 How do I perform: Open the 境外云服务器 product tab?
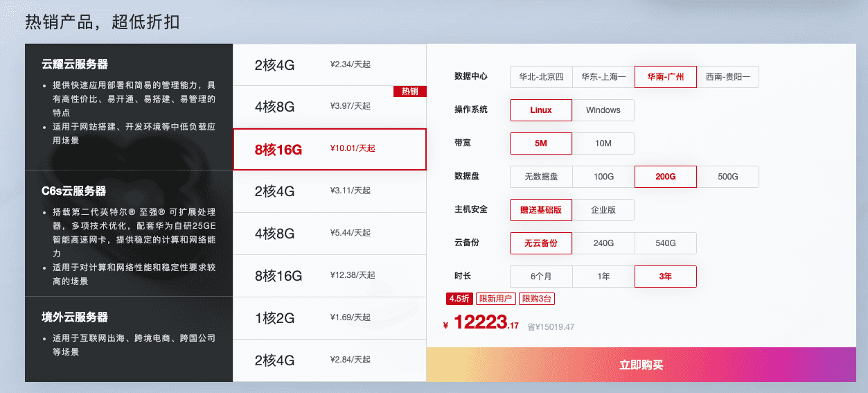[x=129, y=339]
